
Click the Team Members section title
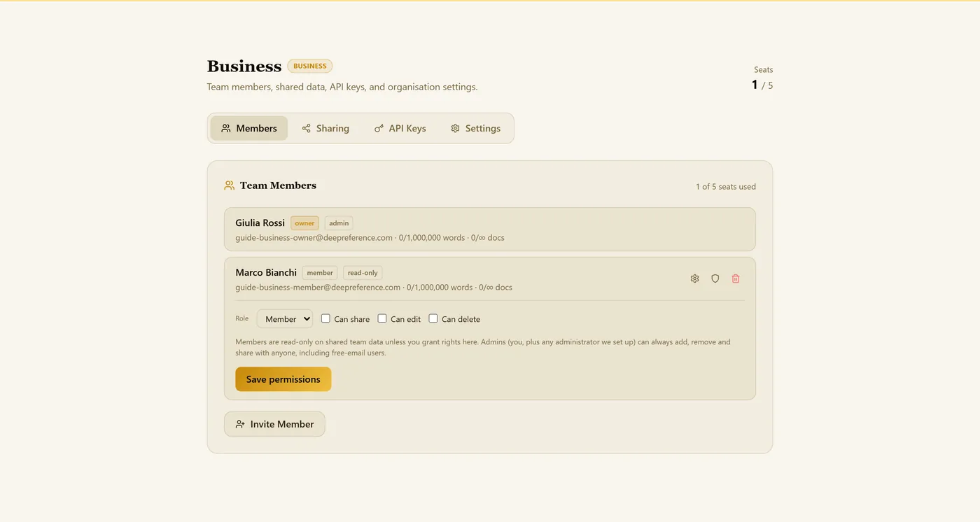(278, 185)
